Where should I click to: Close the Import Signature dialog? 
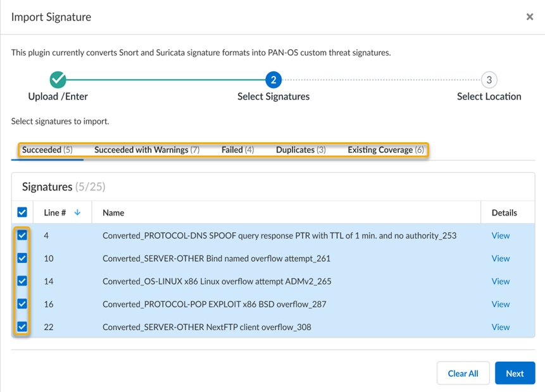tap(530, 17)
